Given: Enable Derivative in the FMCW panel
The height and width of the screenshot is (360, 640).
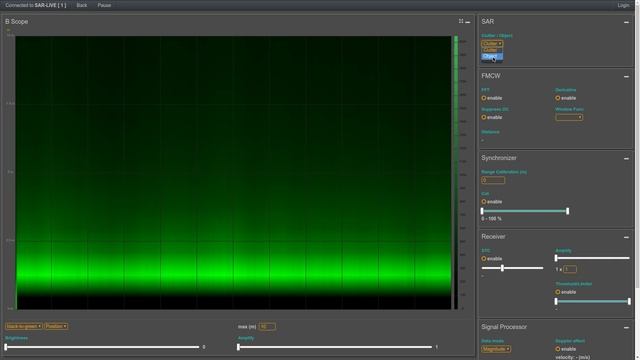Looking at the screenshot, I should pyautogui.click(x=558, y=98).
